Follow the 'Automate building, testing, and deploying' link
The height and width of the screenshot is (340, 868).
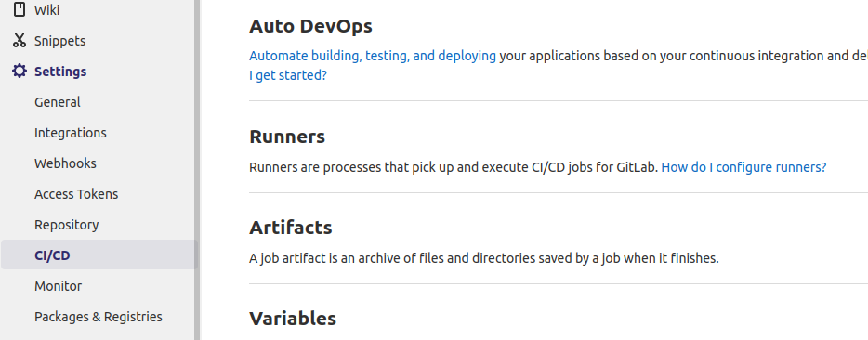(x=373, y=56)
